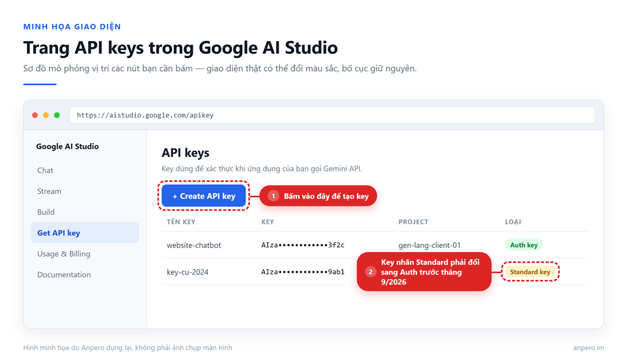Image resolution: width=627 pixels, height=364 pixels.
Task: Select the Get API key sidebar item
Action: [85, 232]
